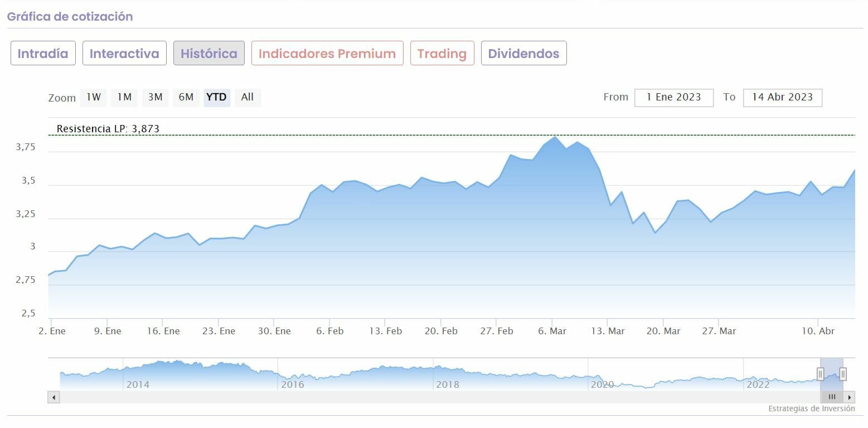
Task: Switch to the Intradía chart tab
Action: pos(43,54)
